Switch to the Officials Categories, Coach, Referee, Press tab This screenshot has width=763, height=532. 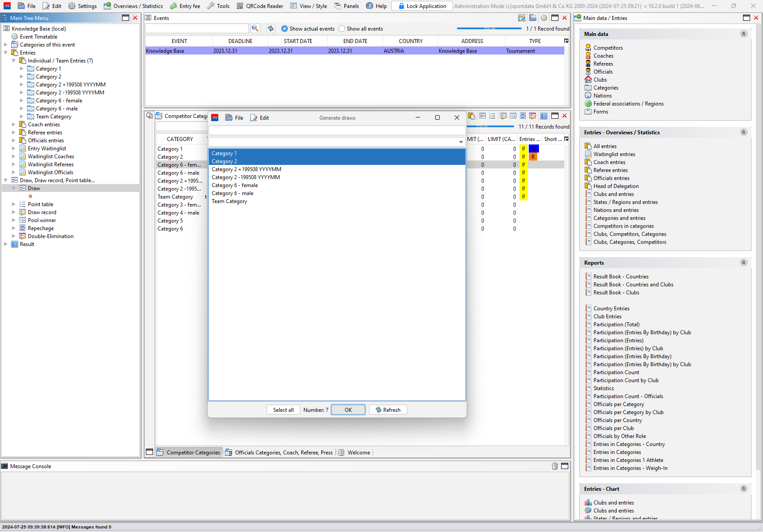(x=279, y=452)
